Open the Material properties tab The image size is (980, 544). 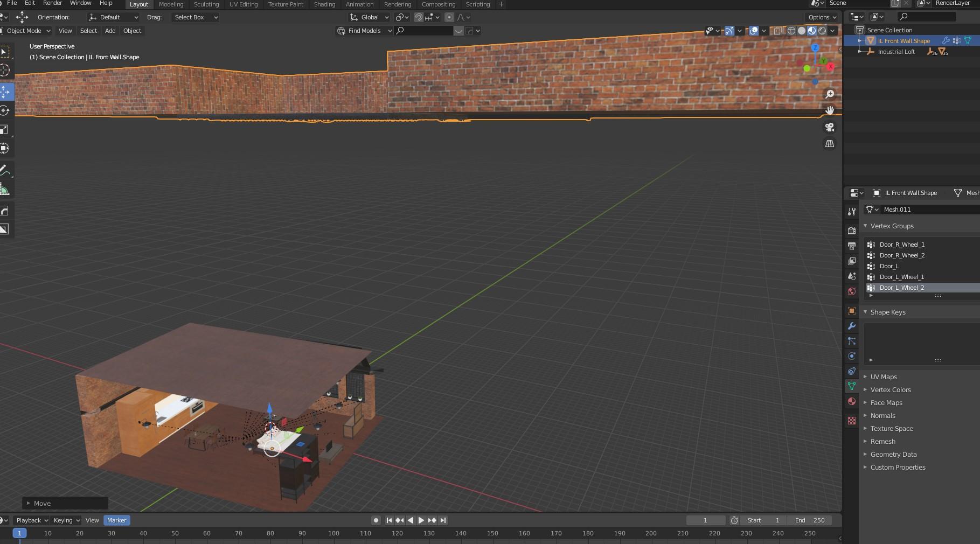click(x=852, y=401)
